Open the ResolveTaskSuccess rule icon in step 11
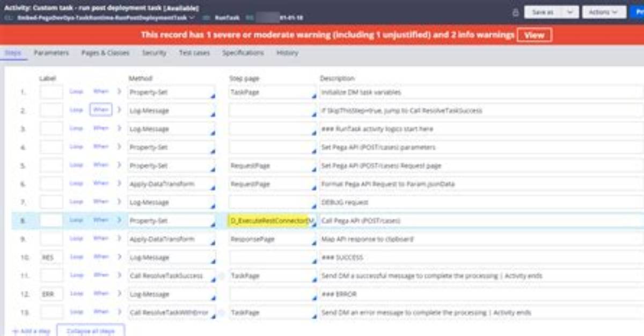The height and width of the screenshot is (336, 644). 221,275
